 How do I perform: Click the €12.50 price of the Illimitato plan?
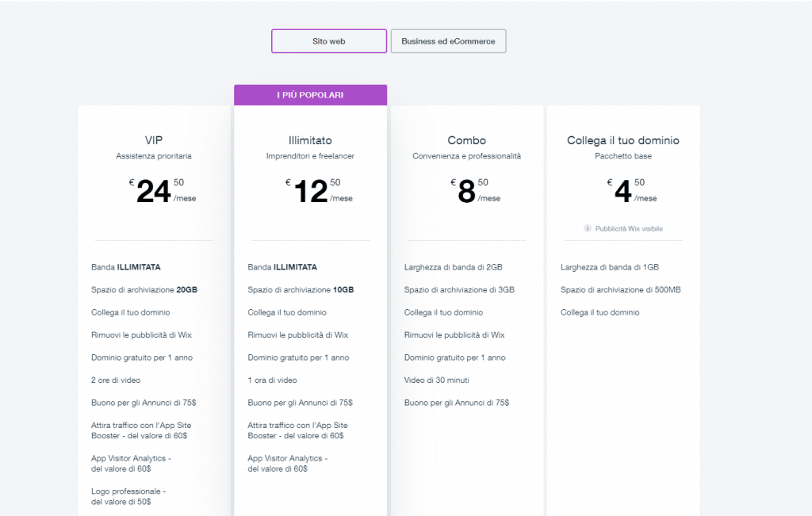311,191
